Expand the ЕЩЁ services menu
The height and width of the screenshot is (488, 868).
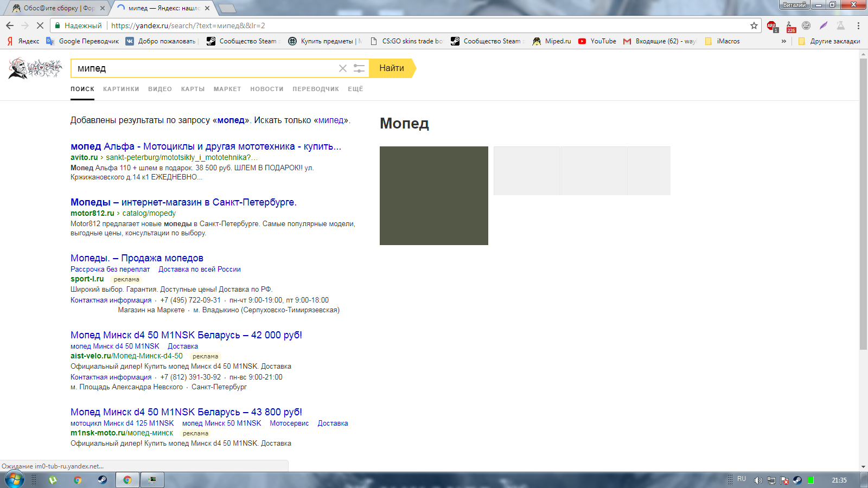[x=355, y=89]
